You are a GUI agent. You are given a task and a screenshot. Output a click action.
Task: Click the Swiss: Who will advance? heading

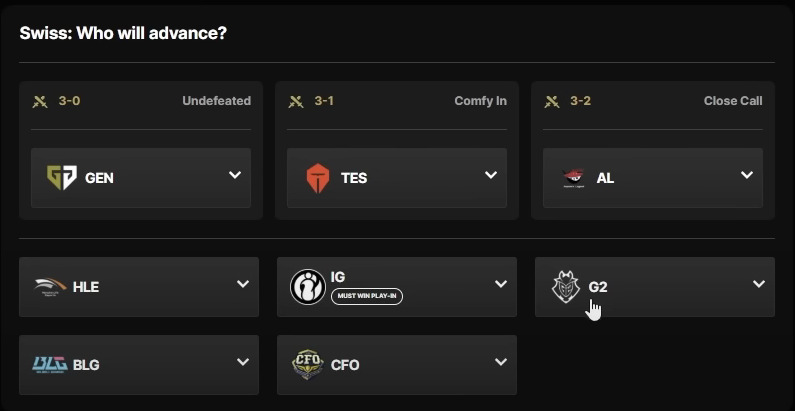(x=123, y=33)
